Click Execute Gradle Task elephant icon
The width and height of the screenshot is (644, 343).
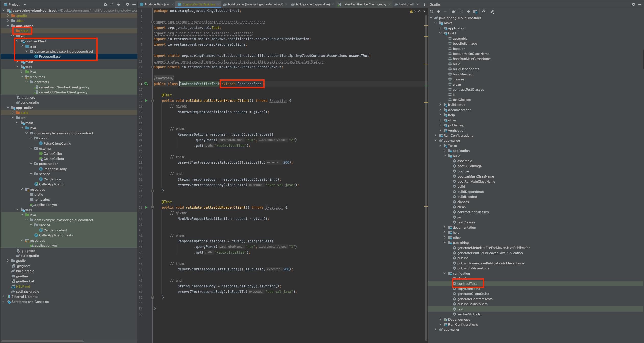point(453,11)
